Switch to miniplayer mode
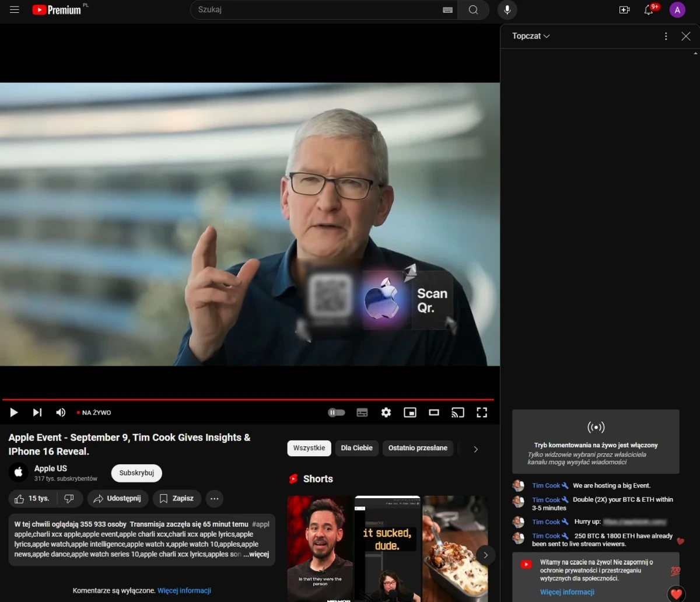 pyautogui.click(x=410, y=412)
